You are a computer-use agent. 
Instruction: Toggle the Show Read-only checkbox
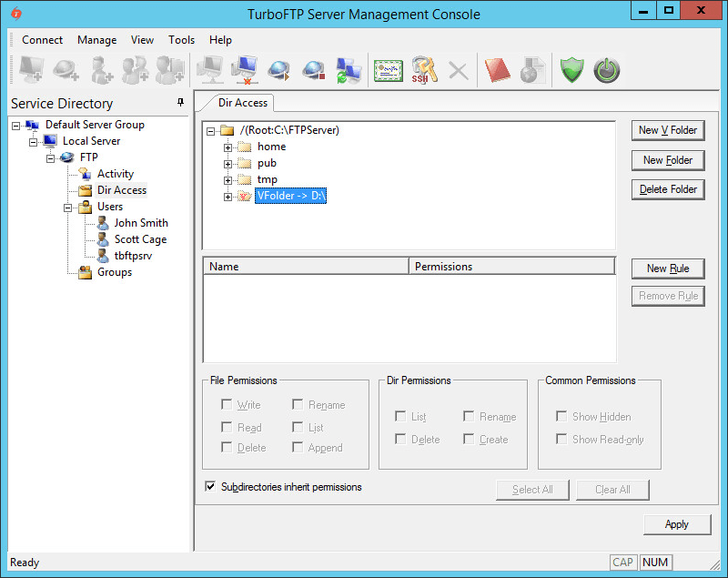pos(561,439)
